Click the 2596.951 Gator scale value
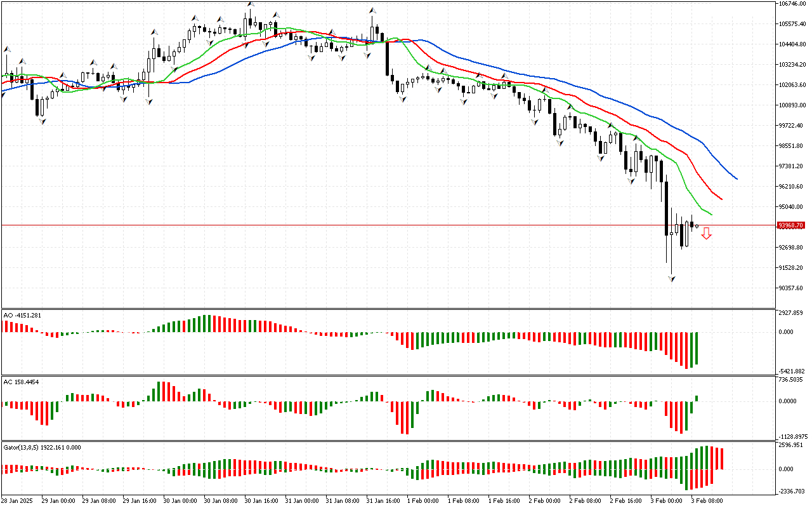Screen dimensions: 812x508 pyautogui.click(x=790, y=446)
